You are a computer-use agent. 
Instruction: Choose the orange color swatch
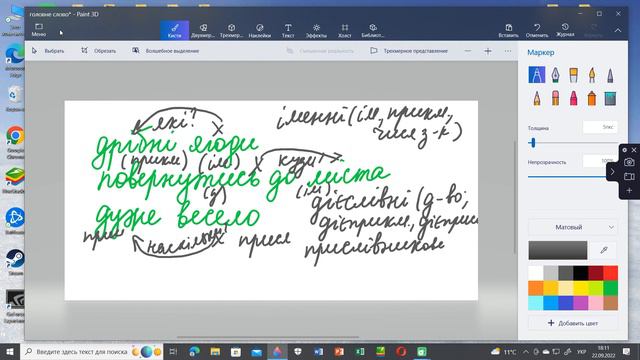[536, 288]
